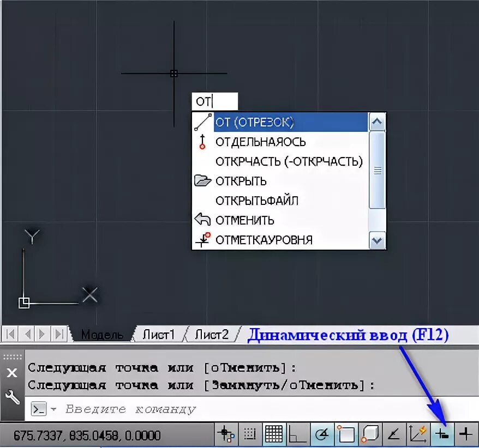Click the open folder icon beside ОТКРЫТЬ

tap(202, 180)
